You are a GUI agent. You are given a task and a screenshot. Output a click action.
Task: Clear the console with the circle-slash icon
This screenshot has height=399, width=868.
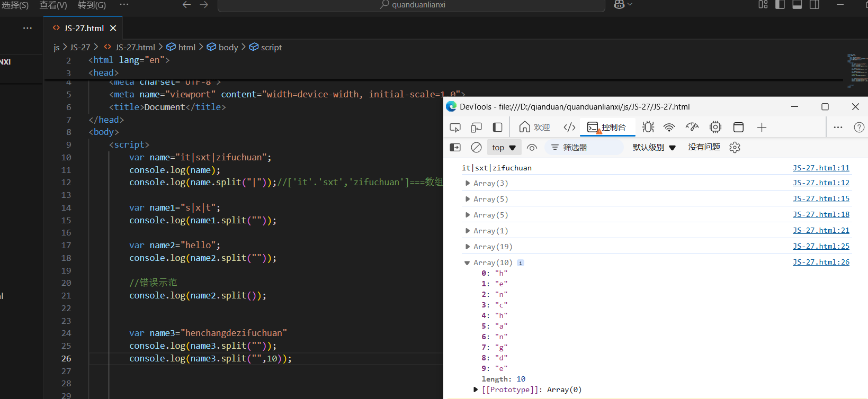coord(476,148)
